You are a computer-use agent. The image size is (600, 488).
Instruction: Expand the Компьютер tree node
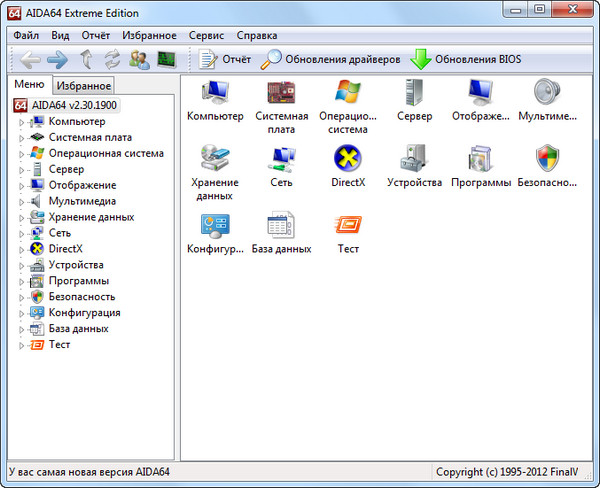point(22,121)
